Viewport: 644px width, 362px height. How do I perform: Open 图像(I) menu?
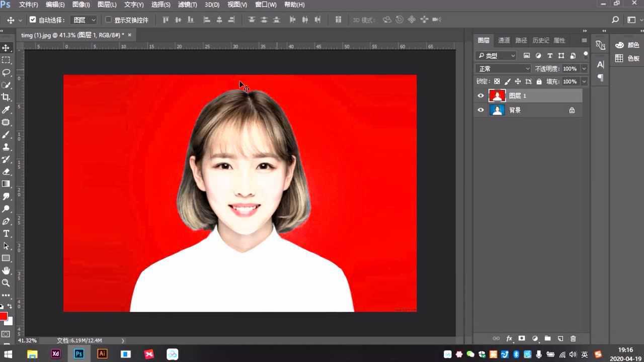point(81,5)
